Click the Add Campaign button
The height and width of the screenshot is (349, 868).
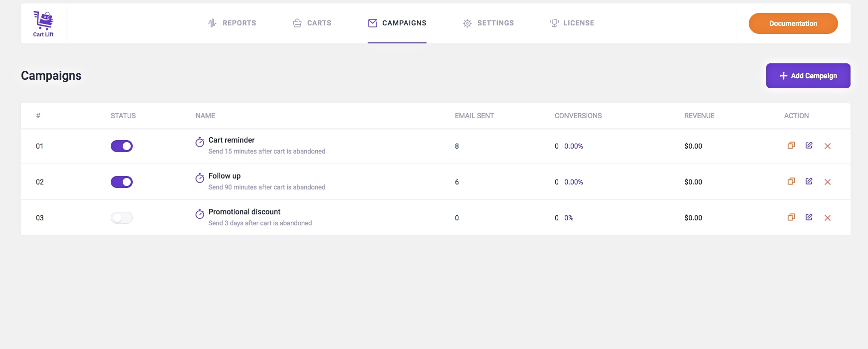pos(808,76)
